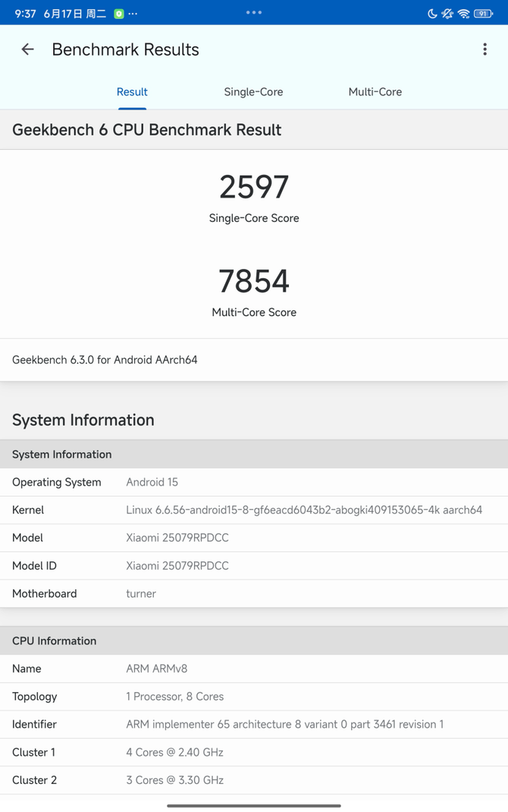Select the Kernel information row
Image resolution: width=508 pixels, height=812 pixels.
(254, 510)
